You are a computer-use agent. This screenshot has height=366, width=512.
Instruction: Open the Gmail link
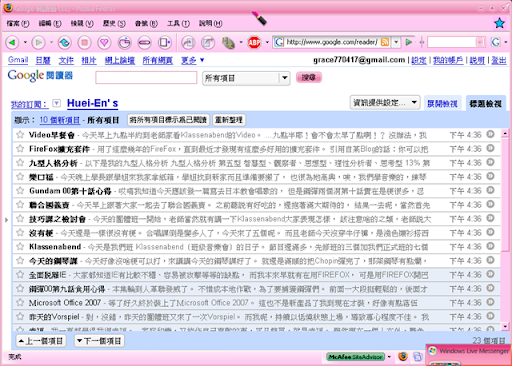click(x=18, y=60)
